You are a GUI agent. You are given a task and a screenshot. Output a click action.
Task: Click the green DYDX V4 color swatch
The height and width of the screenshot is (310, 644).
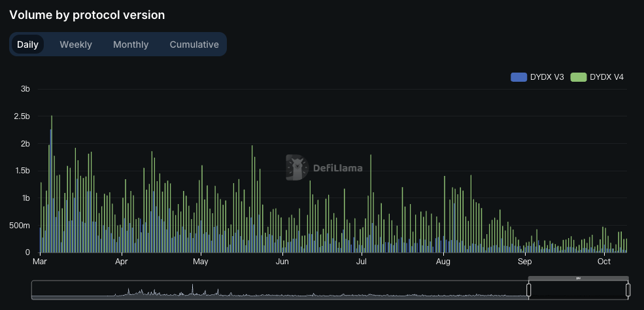[x=578, y=77]
